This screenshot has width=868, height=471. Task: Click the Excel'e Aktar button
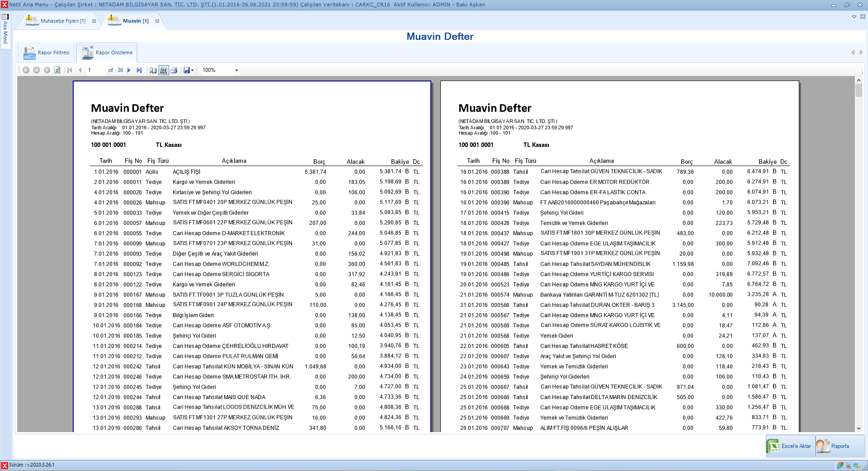coord(790,446)
